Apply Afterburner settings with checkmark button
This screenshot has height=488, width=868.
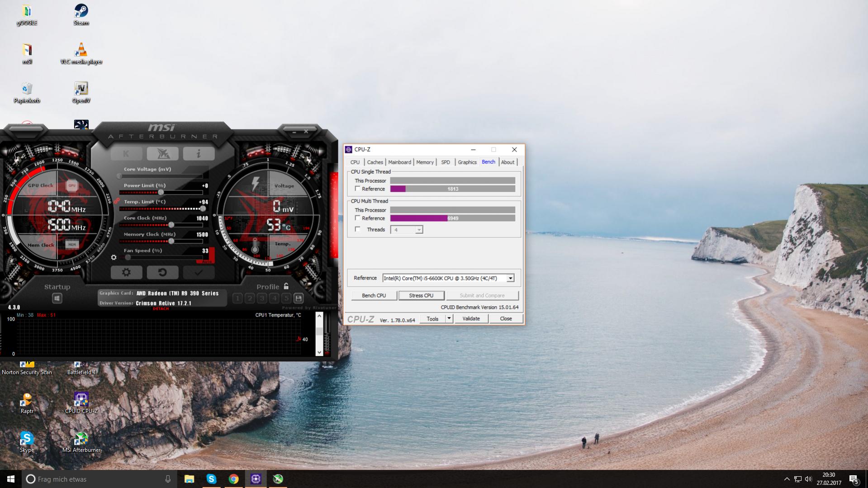199,272
